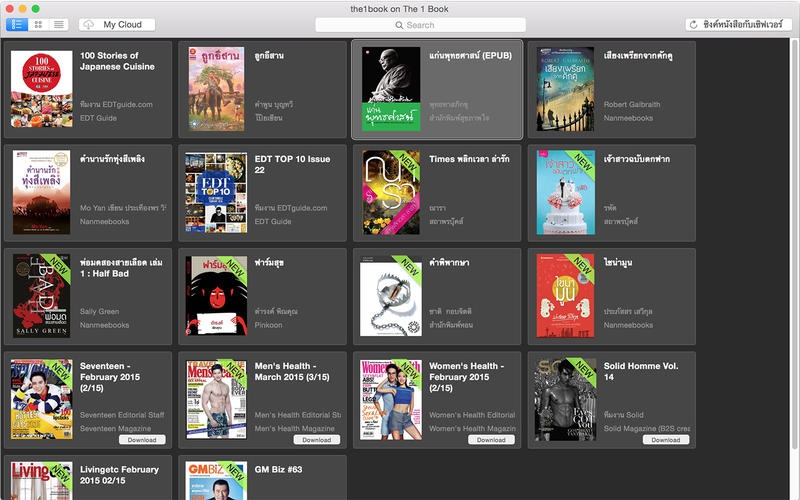The image size is (800, 500).
Task: Open My Cloud library
Action: point(117,24)
